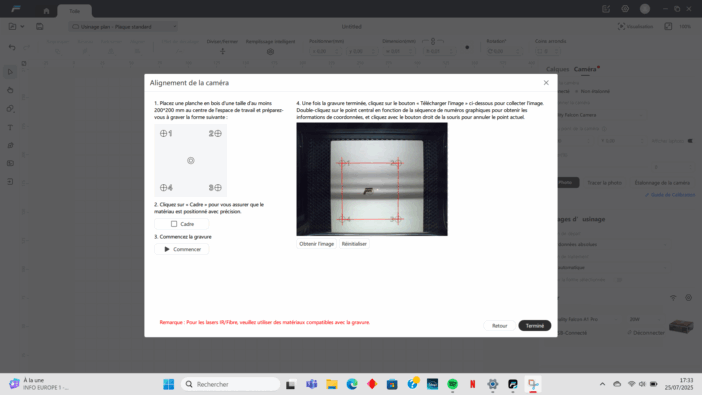Click Étalonnage de la caméra button
702x395 pixels.
(x=662, y=183)
